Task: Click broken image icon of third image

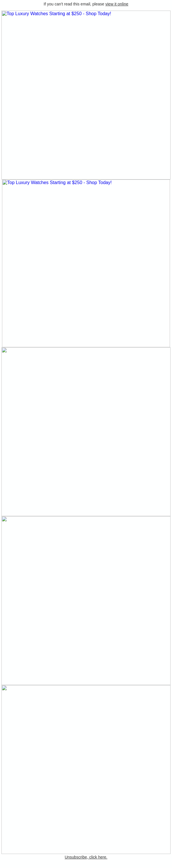Action: click(x=4, y=350)
